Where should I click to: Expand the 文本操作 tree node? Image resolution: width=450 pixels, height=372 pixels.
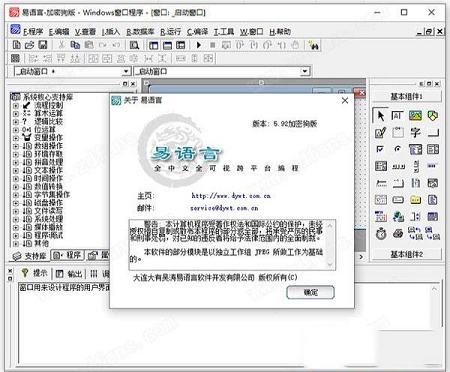(15, 170)
